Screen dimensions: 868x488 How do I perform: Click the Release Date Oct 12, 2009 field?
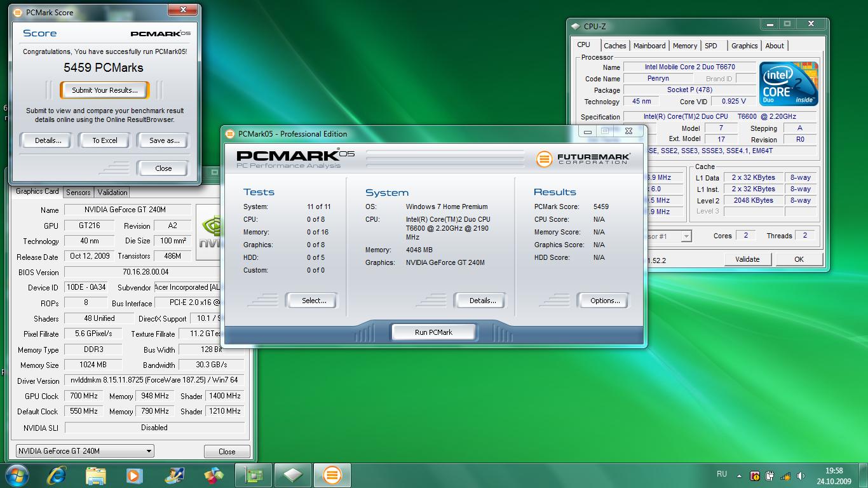click(x=90, y=256)
